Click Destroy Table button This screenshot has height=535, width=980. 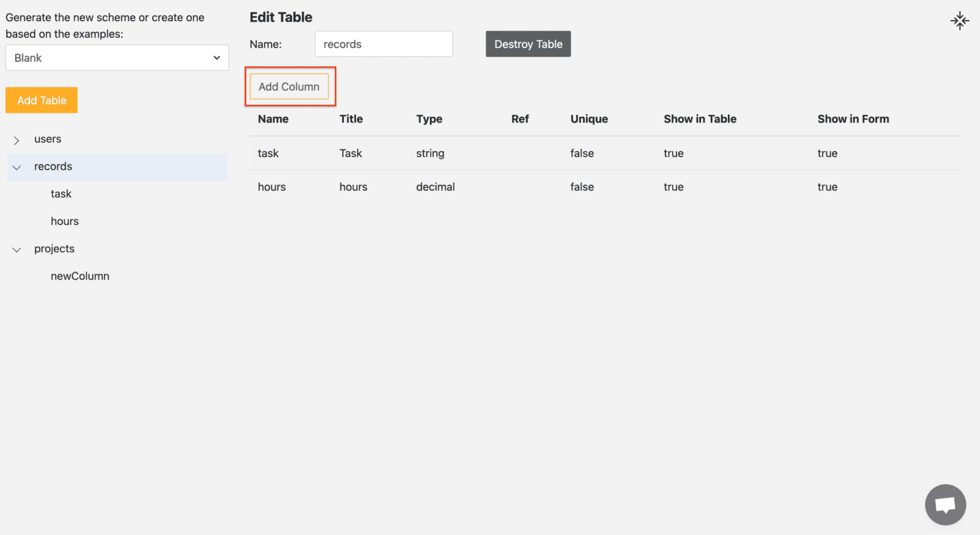(528, 44)
